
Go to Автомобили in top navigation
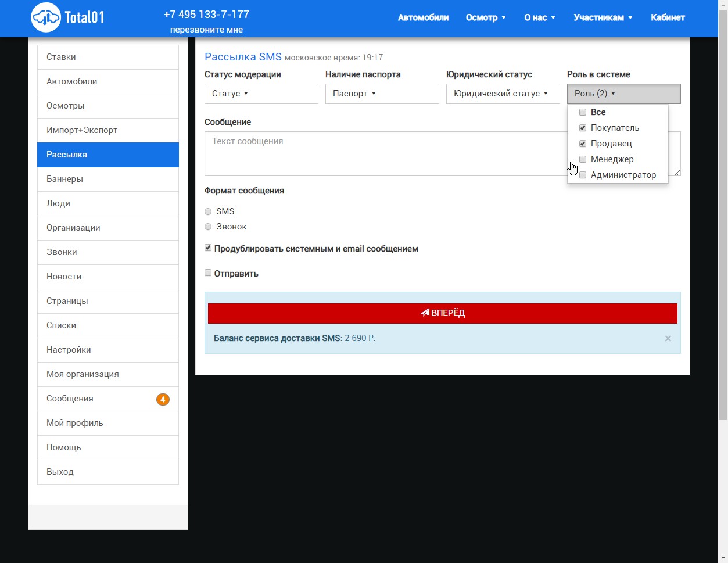pyautogui.click(x=423, y=17)
